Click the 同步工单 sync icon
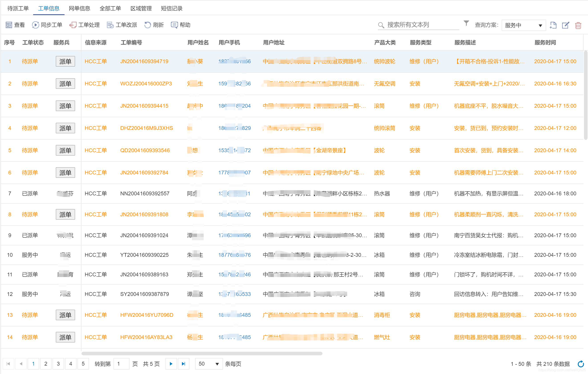This screenshot has width=588, height=374. (35, 25)
